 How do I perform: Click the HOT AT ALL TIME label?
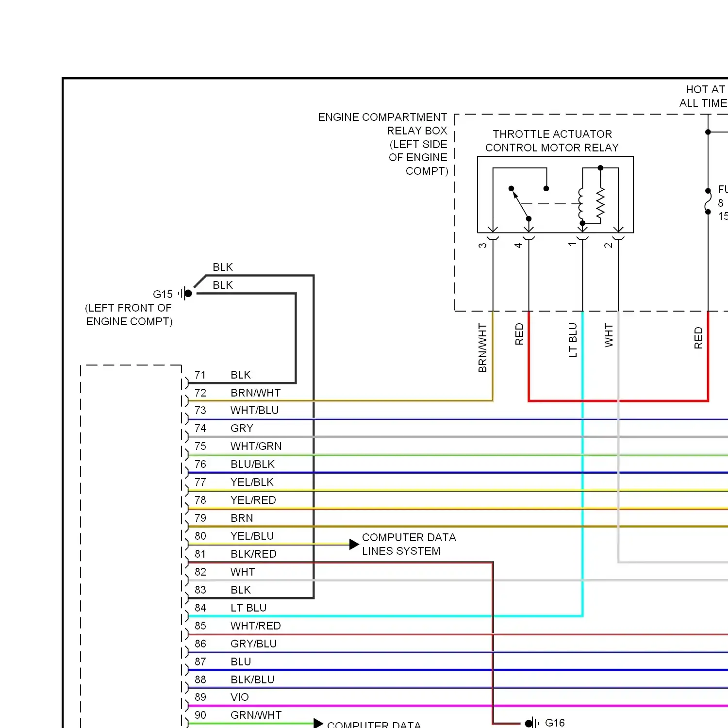tap(703, 96)
